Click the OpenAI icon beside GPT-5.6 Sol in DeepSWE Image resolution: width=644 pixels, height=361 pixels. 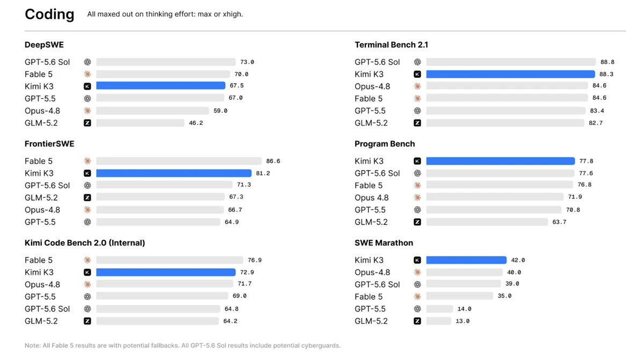(87, 62)
